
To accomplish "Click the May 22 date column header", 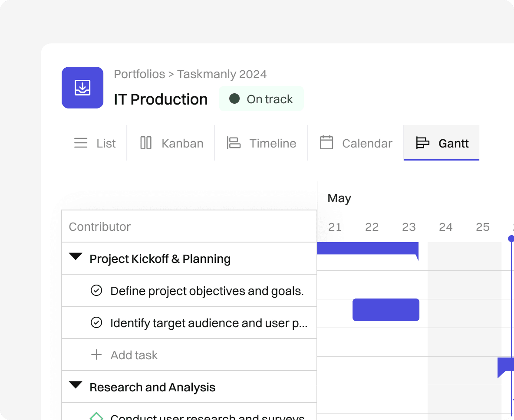I will pyautogui.click(x=372, y=227).
